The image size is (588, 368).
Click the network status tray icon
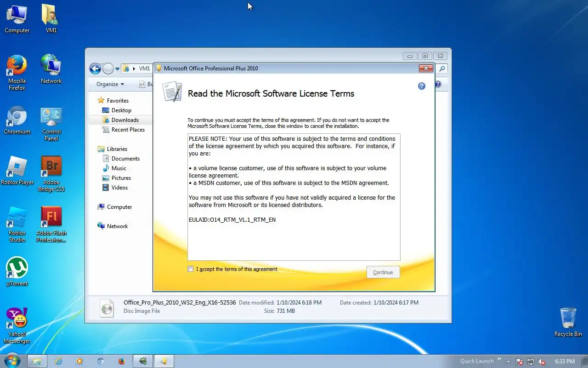point(531,362)
